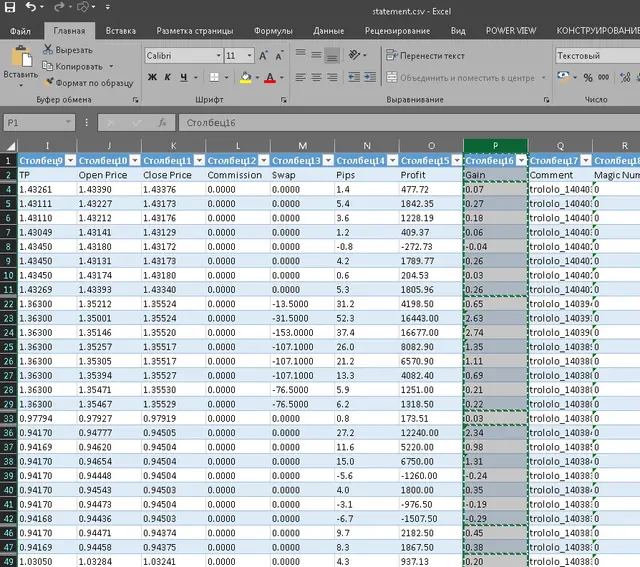Switch to Разметка страницы tab
Image resolution: width=640 pixels, height=567 pixels.
point(195,31)
